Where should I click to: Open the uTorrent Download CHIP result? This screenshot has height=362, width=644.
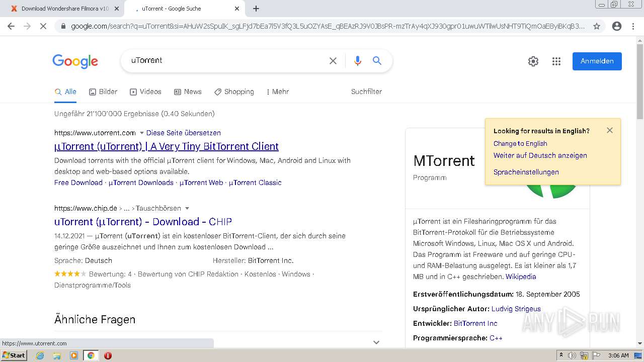click(x=143, y=222)
